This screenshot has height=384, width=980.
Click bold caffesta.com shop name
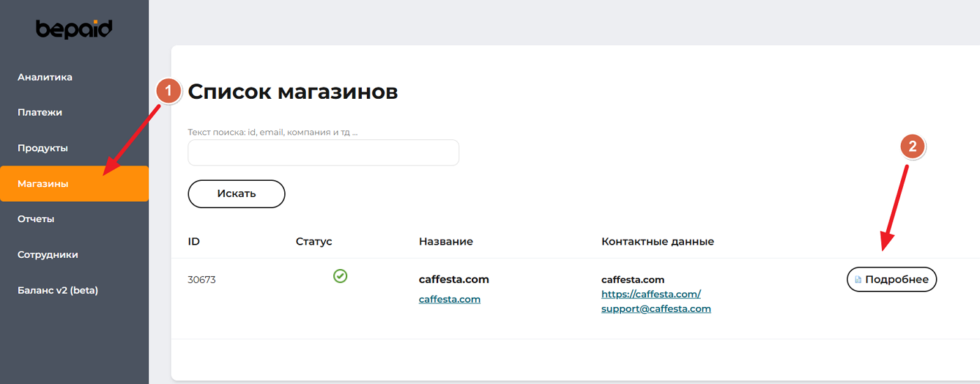click(454, 280)
